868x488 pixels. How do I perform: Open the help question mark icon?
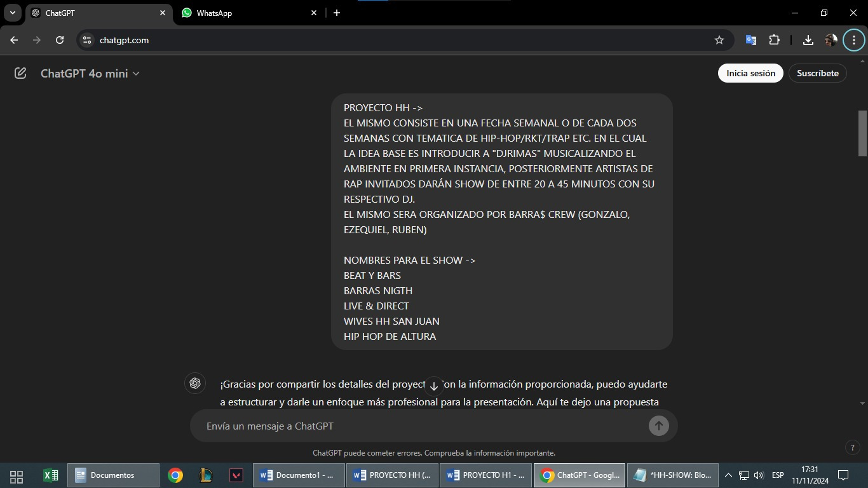(853, 447)
